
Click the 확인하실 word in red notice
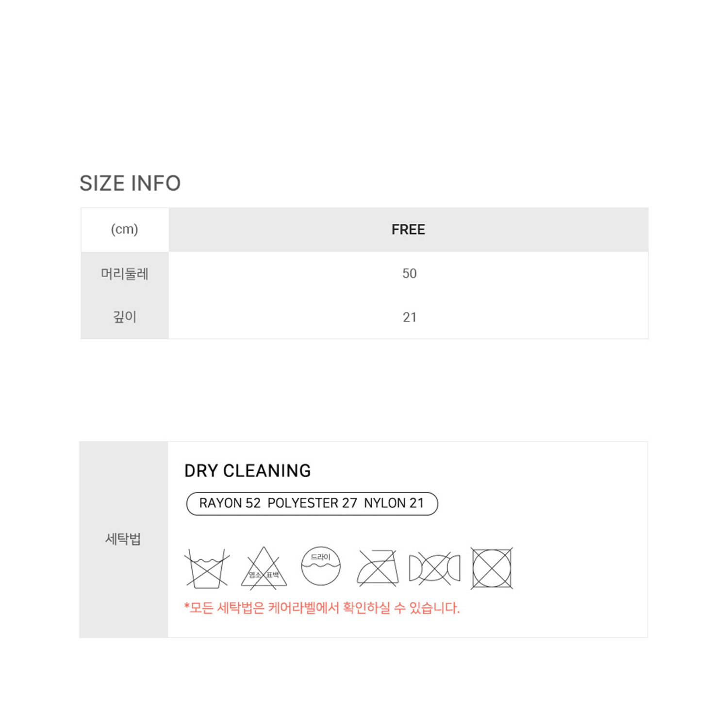coord(366,608)
